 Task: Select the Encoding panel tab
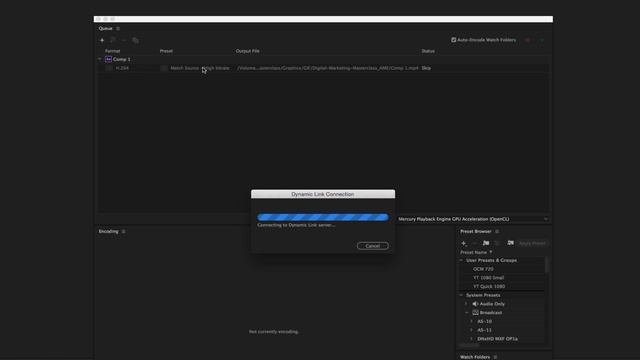point(108,231)
